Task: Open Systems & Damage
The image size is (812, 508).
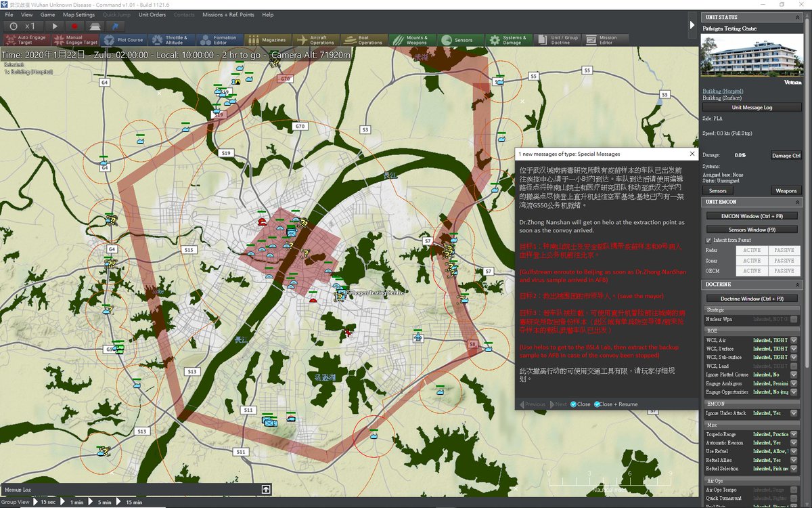Action: click(x=509, y=40)
